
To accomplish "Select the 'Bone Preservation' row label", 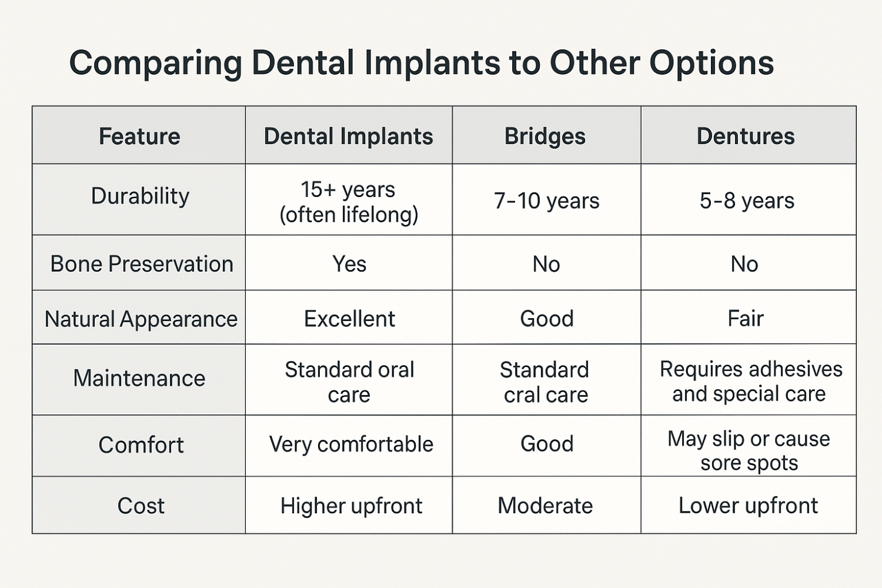I will tap(142, 264).
